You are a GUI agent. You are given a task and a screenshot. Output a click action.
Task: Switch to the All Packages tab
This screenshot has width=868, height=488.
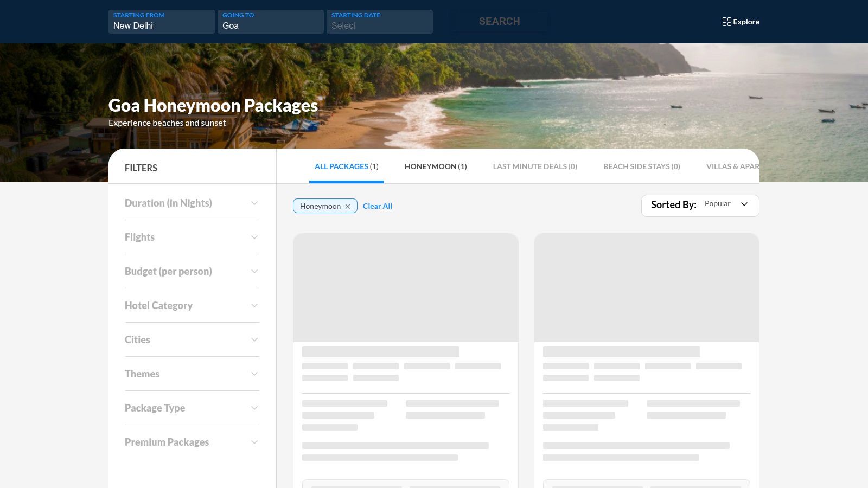tap(346, 166)
